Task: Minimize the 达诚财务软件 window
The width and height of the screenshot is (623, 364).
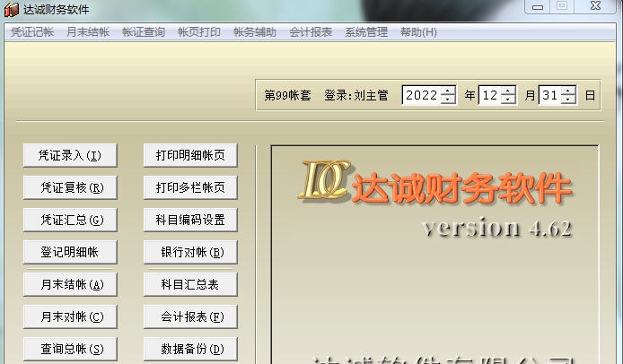Action: click(x=537, y=6)
